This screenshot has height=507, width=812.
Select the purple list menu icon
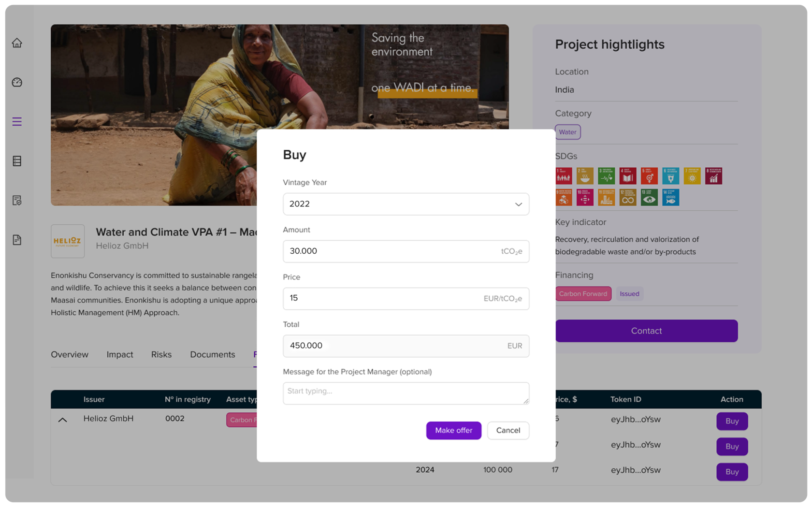point(17,121)
